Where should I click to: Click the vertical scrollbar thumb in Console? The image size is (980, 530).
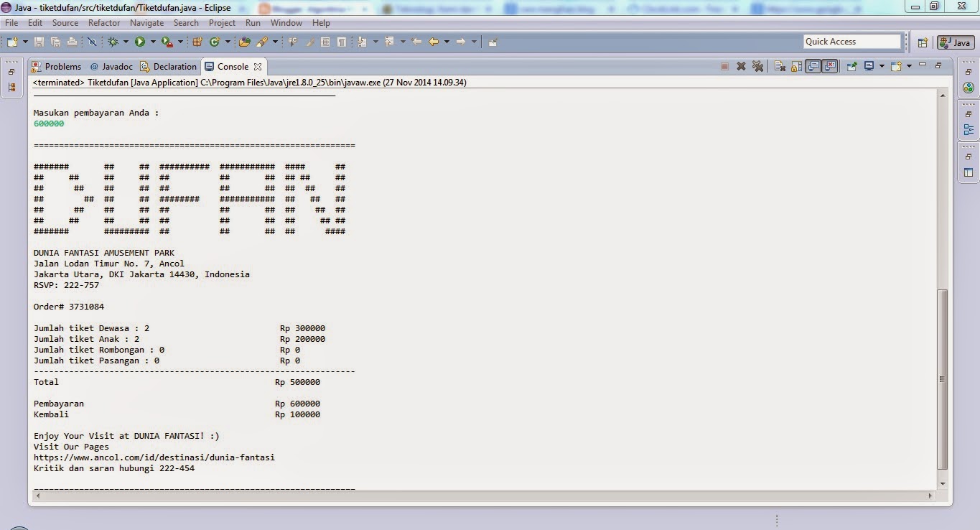[x=943, y=379]
